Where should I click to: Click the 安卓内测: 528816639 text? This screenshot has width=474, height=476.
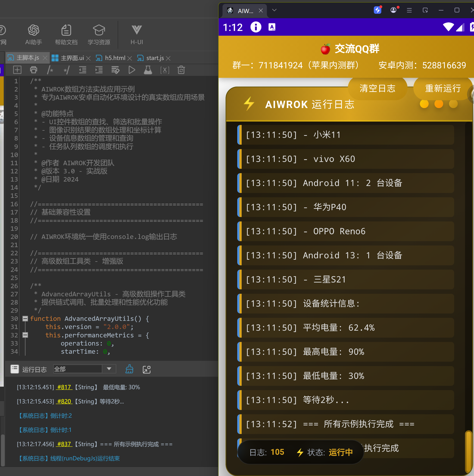[422, 65]
